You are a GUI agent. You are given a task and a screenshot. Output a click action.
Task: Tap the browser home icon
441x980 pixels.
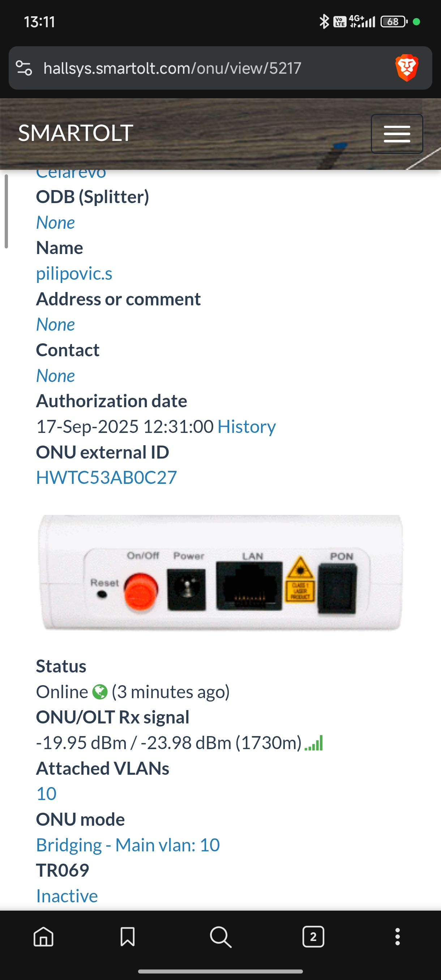[44, 936]
